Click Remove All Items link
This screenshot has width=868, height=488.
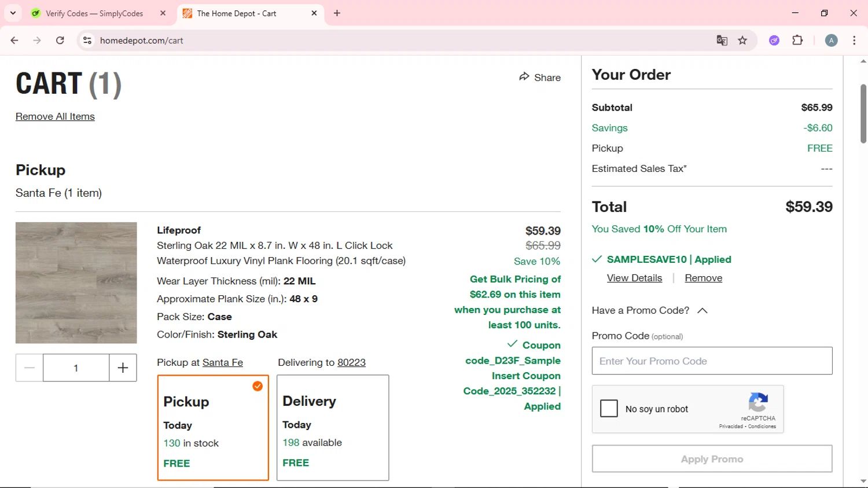[x=55, y=116]
